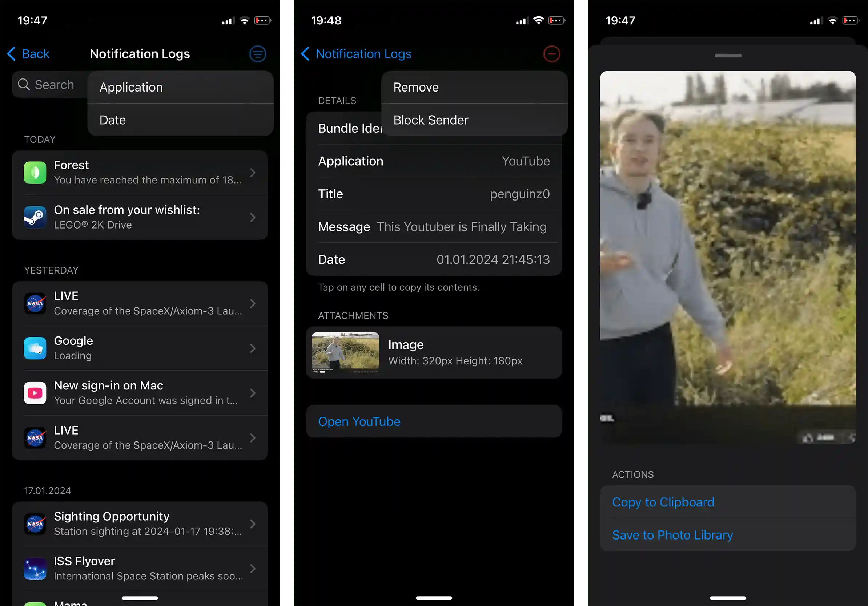The width and height of the screenshot is (868, 606).
Task: Tap the Forest app icon
Action: (35, 173)
